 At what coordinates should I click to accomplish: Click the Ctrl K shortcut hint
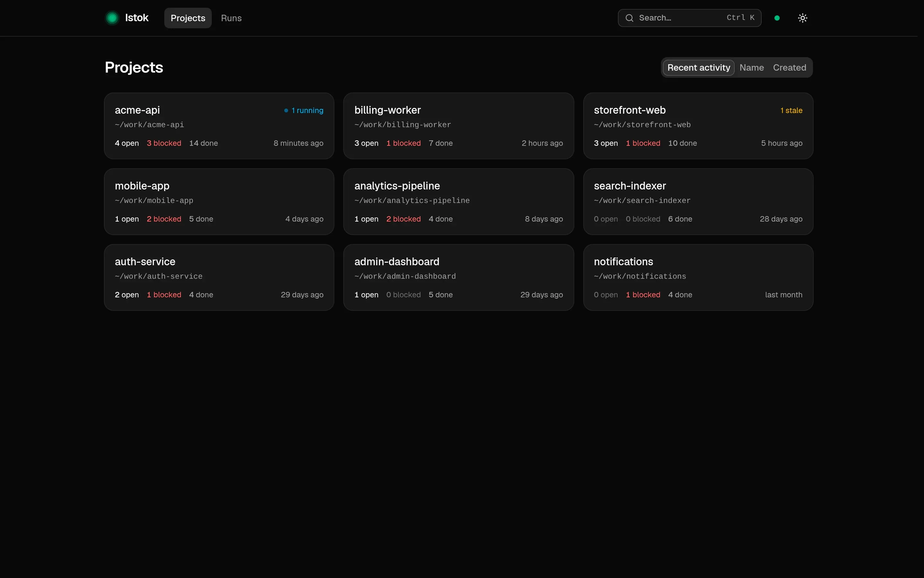740,18
